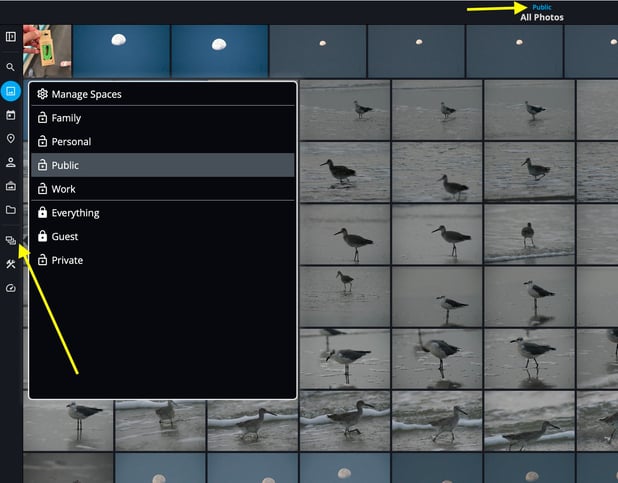Open the folders icon in sidebar

pos(11,210)
